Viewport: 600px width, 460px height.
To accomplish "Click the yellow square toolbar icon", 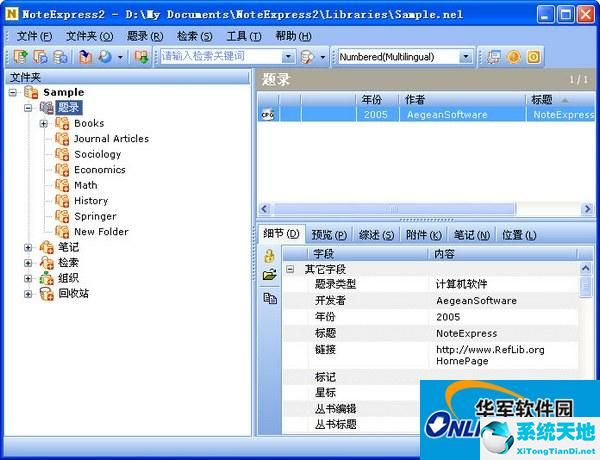I will pos(533,57).
